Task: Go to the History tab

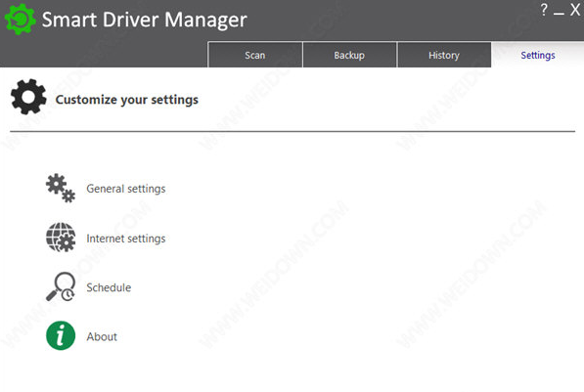Action: pyautogui.click(x=444, y=55)
